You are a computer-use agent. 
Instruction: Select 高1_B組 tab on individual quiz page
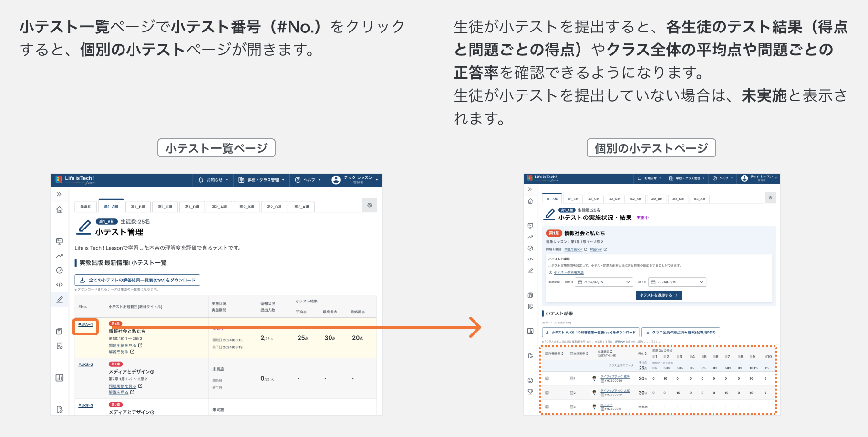(572, 199)
